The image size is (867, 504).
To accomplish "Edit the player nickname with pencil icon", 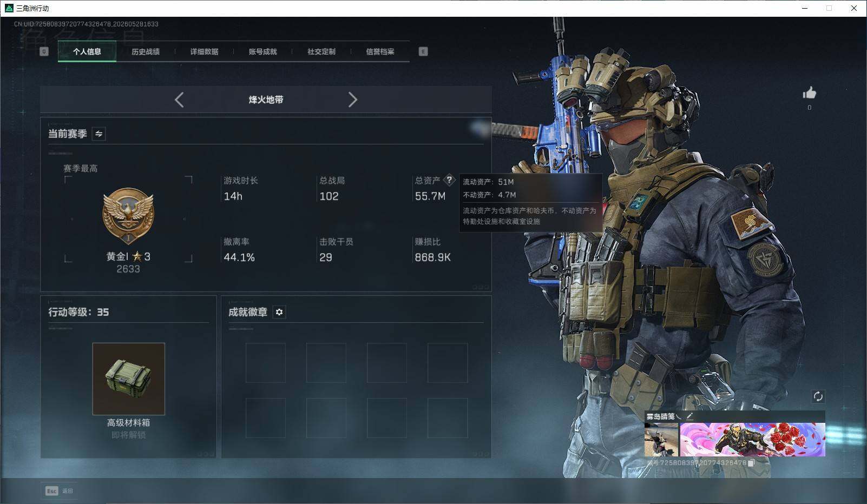I will [x=689, y=416].
